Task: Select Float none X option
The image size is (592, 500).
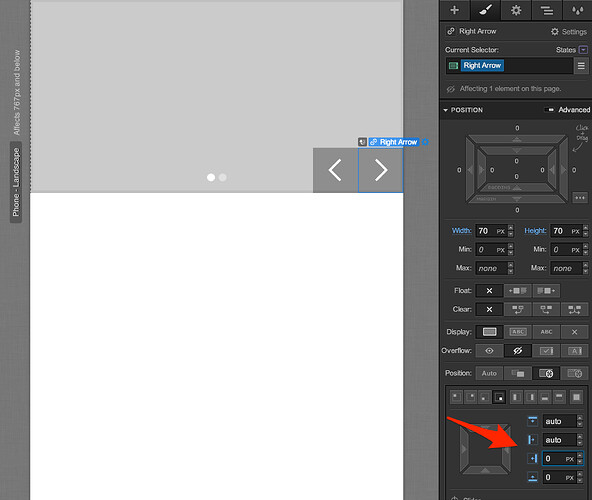Action: tap(489, 290)
